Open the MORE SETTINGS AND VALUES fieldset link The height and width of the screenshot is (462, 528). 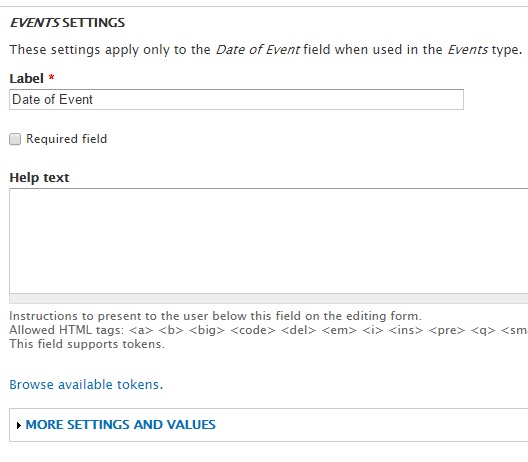[121, 425]
